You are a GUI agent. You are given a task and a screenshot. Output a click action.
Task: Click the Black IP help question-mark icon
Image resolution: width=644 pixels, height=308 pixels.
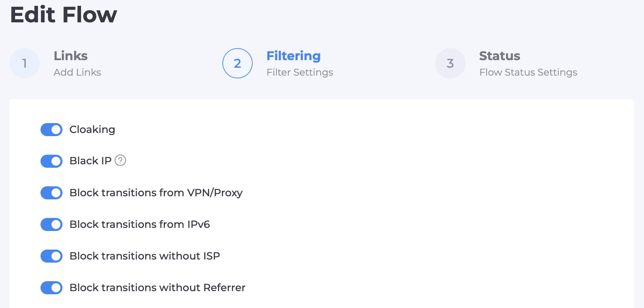pos(120,161)
